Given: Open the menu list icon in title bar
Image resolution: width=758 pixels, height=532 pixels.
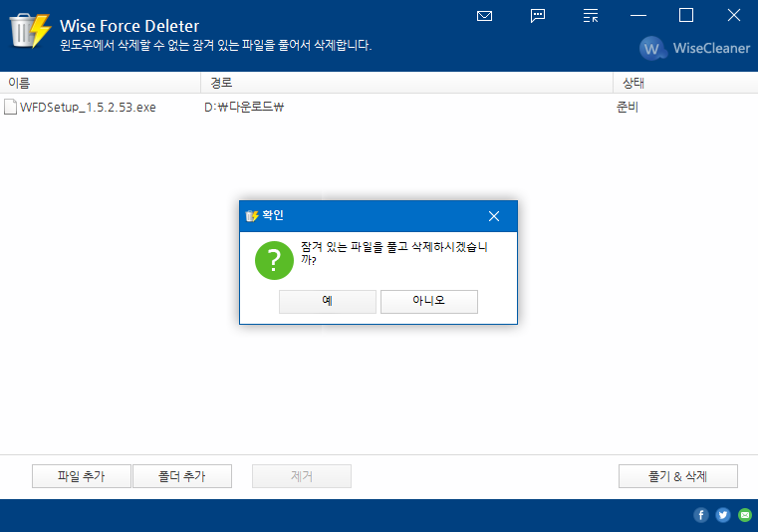Looking at the screenshot, I should [591, 16].
